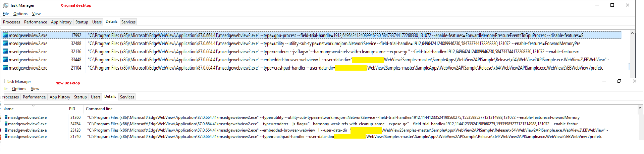
Task: Open View menu in lower Task Manager
Action: 35,89
